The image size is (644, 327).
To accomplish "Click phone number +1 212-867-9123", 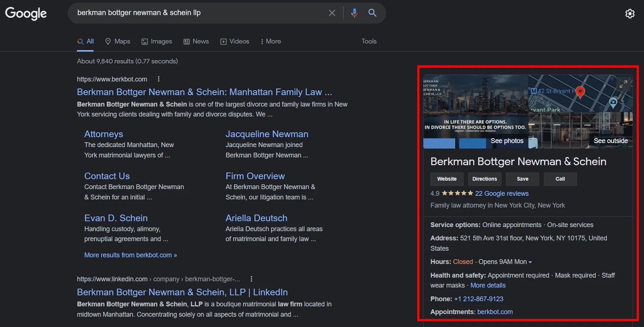I will pyautogui.click(x=479, y=299).
